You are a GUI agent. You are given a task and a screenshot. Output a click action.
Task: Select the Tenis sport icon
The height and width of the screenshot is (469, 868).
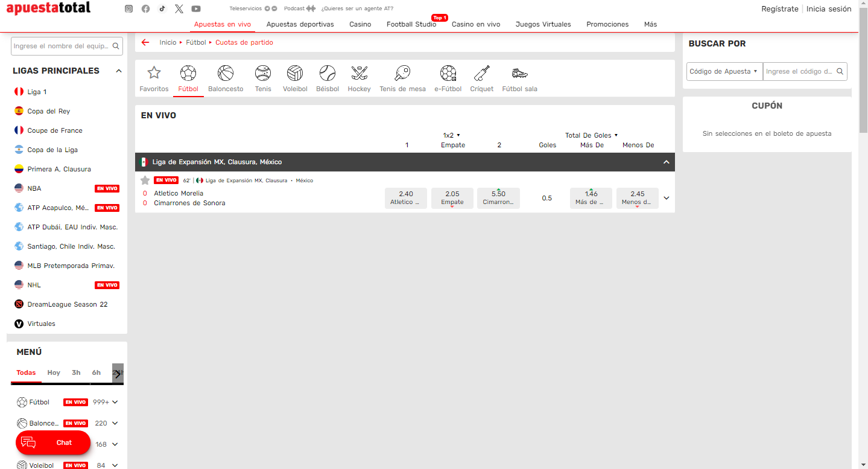click(x=263, y=73)
